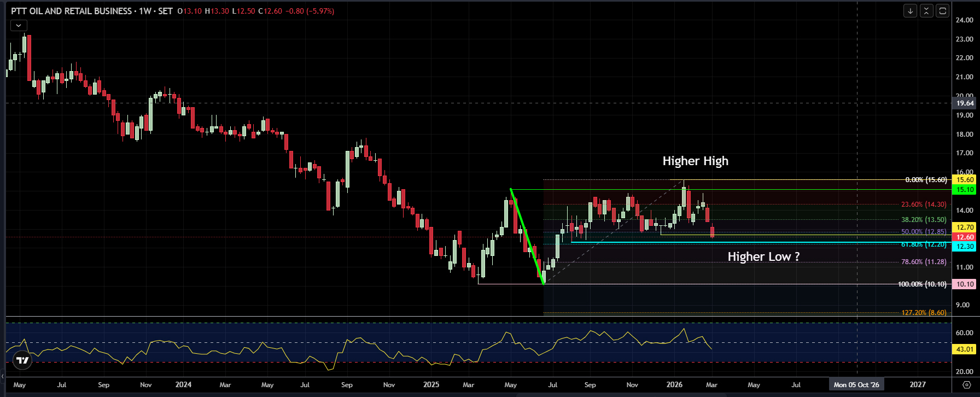The image size is (980, 397).
Task: Click the open value O13.10
Action: click(x=190, y=11)
